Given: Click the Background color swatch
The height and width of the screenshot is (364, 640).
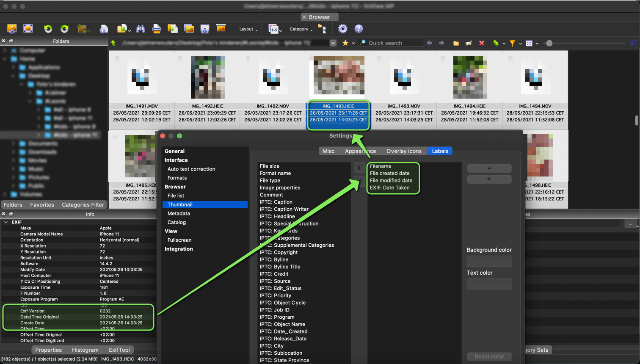Looking at the screenshot, I should point(489,261).
